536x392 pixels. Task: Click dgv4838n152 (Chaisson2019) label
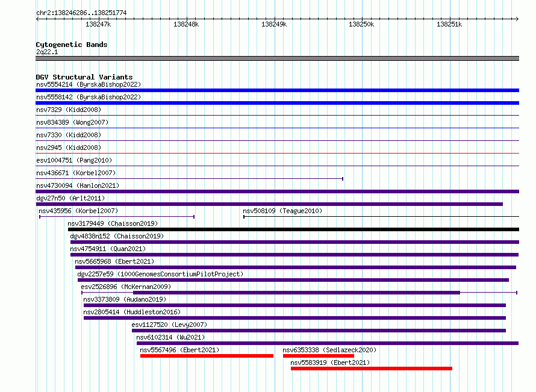(117, 236)
